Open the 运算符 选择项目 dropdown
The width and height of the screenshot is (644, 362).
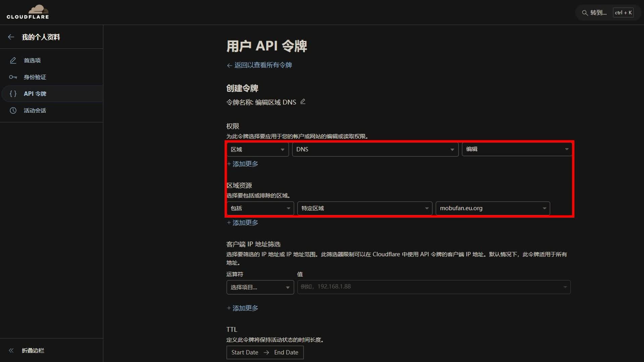pos(260,287)
